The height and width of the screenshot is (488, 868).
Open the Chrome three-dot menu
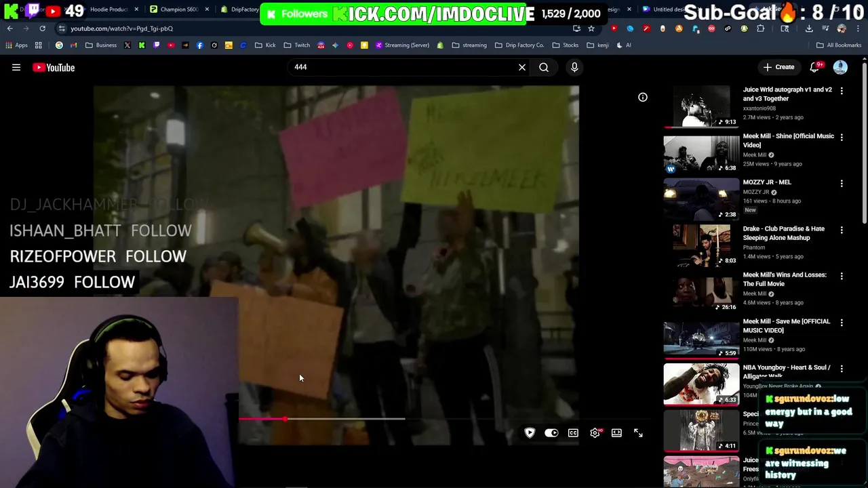point(857,28)
